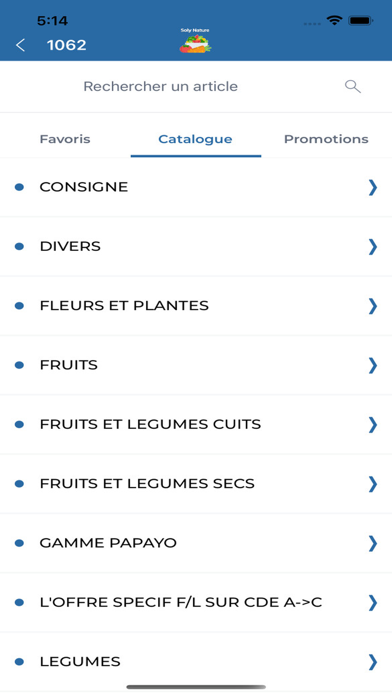This screenshot has width=392, height=696.
Task: Select the Catalogue tab
Action: pos(195,139)
